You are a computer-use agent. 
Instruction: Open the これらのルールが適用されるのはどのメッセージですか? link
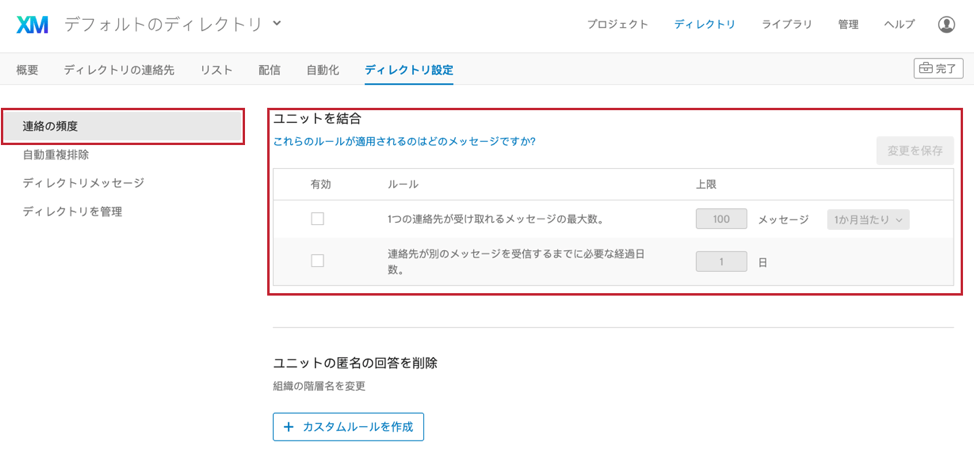pyautogui.click(x=404, y=141)
